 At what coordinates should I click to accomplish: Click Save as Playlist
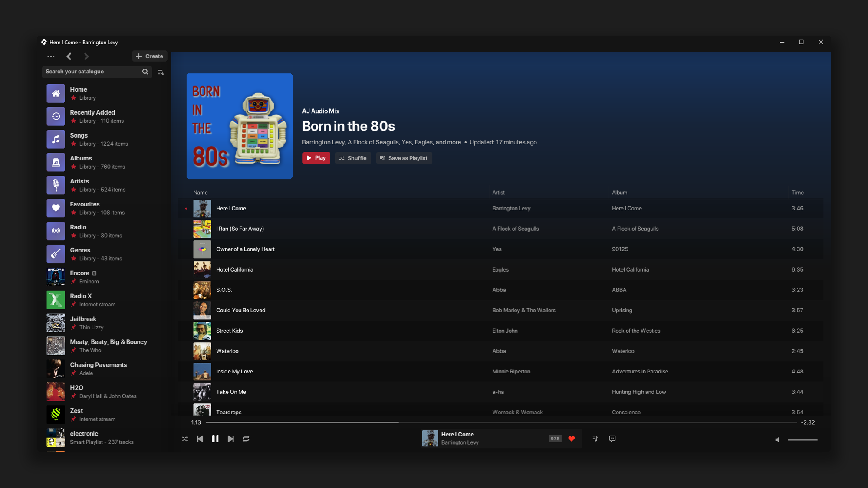tap(404, 158)
